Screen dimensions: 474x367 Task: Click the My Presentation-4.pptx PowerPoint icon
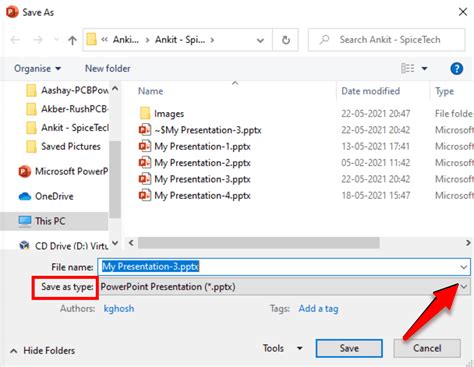coord(145,195)
